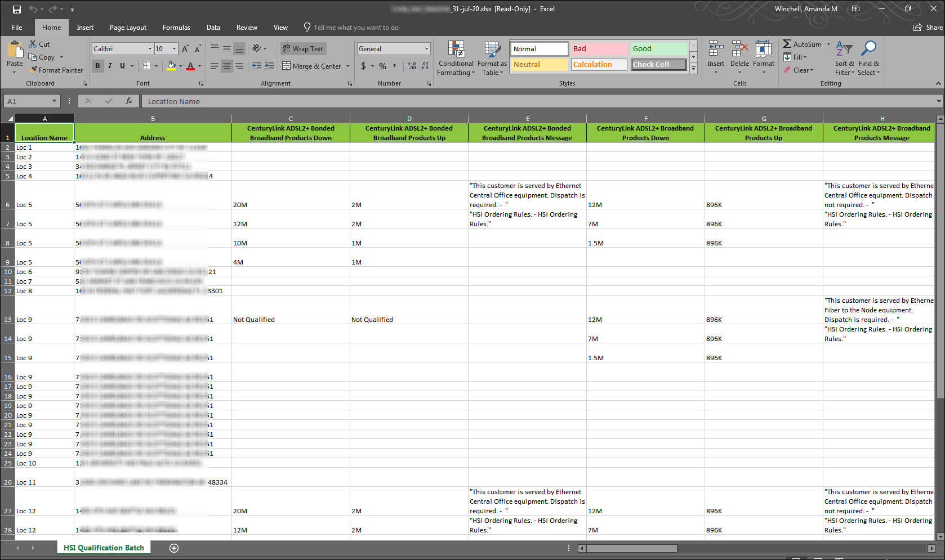Expand Fill Color dropdown arrow
945x560 pixels.
pyautogui.click(x=180, y=66)
